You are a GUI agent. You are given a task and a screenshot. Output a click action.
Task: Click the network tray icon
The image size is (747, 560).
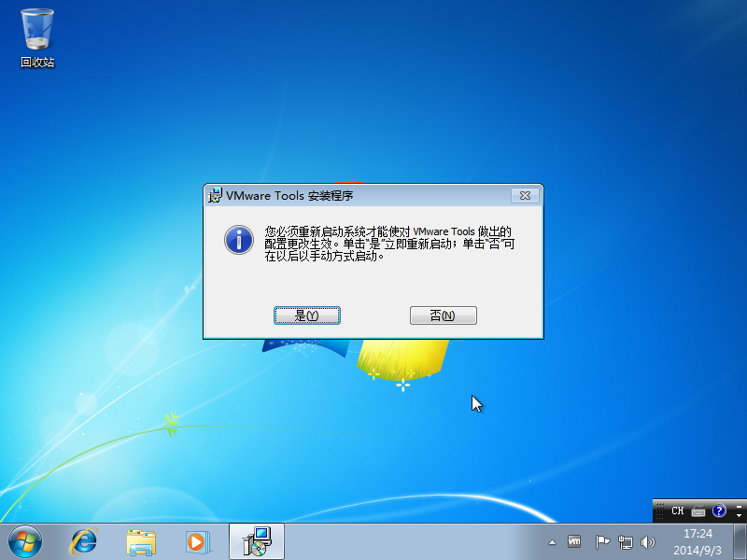(x=625, y=542)
